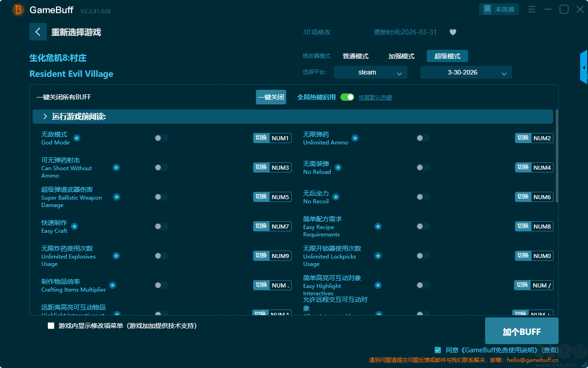Click the star badge next to No Recoil
Image resolution: width=588 pixels, height=368 pixels.
pos(336,197)
